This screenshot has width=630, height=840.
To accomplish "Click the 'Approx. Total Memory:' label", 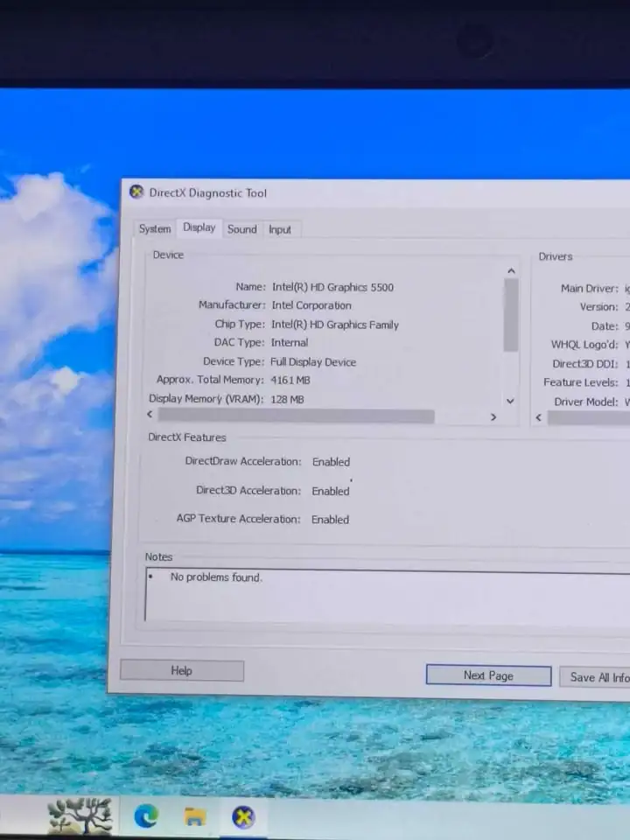I will click(210, 380).
